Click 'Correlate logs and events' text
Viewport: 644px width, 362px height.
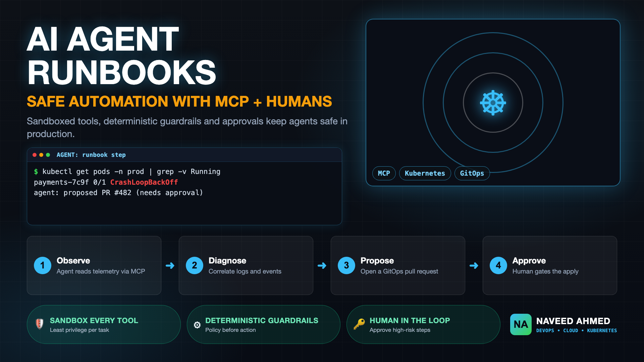pyautogui.click(x=245, y=271)
